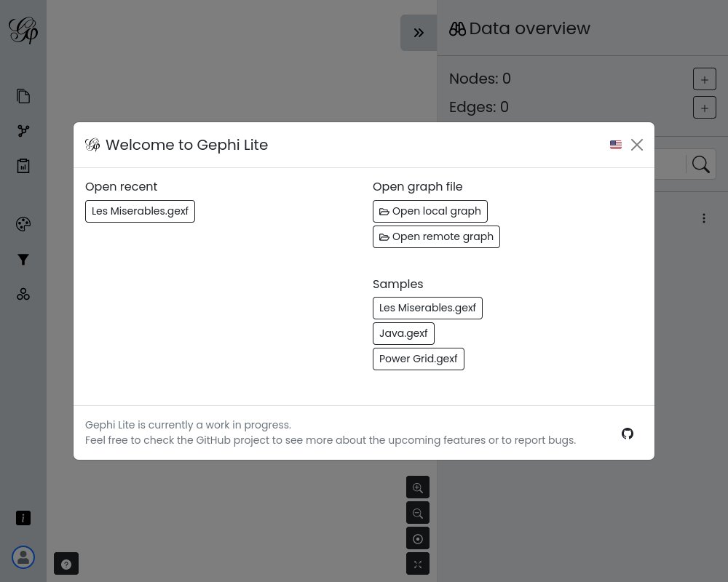Click Open remote graph button

(436, 237)
